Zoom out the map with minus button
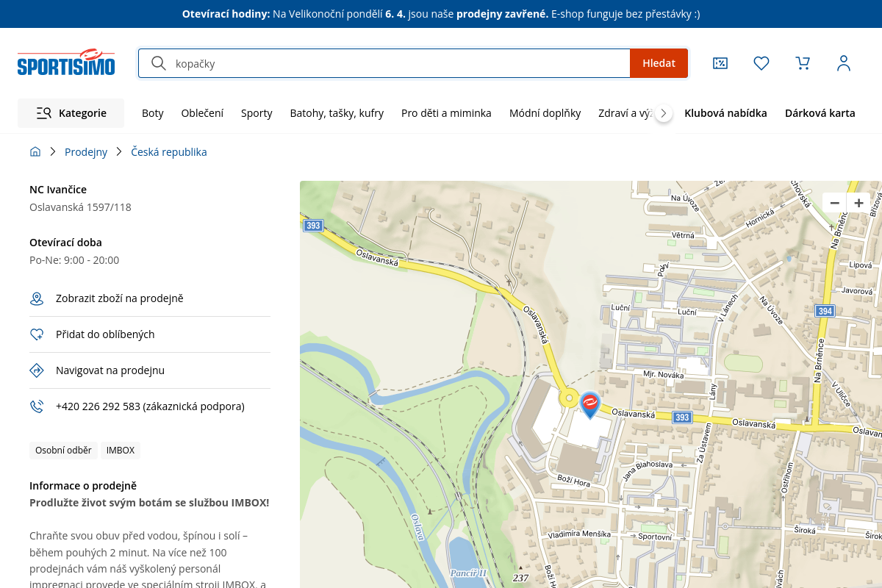882x588 pixels. coord(834,203)
